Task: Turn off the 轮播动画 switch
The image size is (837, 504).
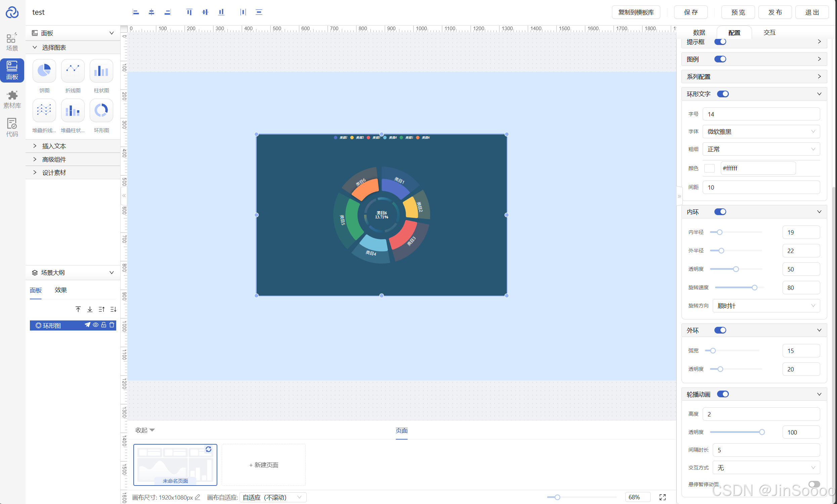Action: 722,394
